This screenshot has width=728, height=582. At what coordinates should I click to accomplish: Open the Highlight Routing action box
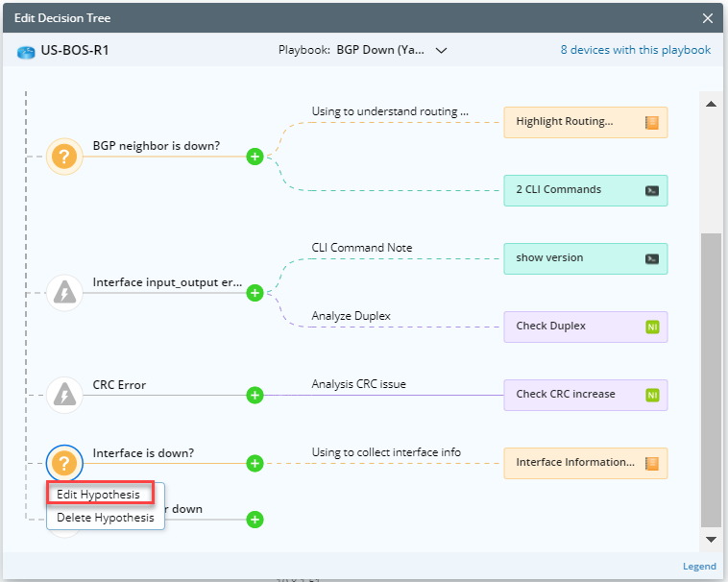pyautogui.click(x=586, y=123)
